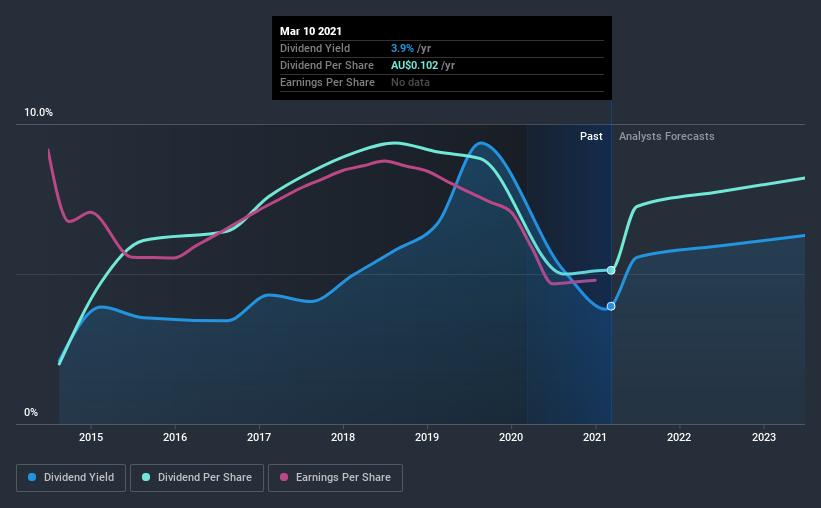The width and height of the screenshot is (821, 508).
Task: Click the AU$0.102 dividend per share value
Action: tap(414, 65)
